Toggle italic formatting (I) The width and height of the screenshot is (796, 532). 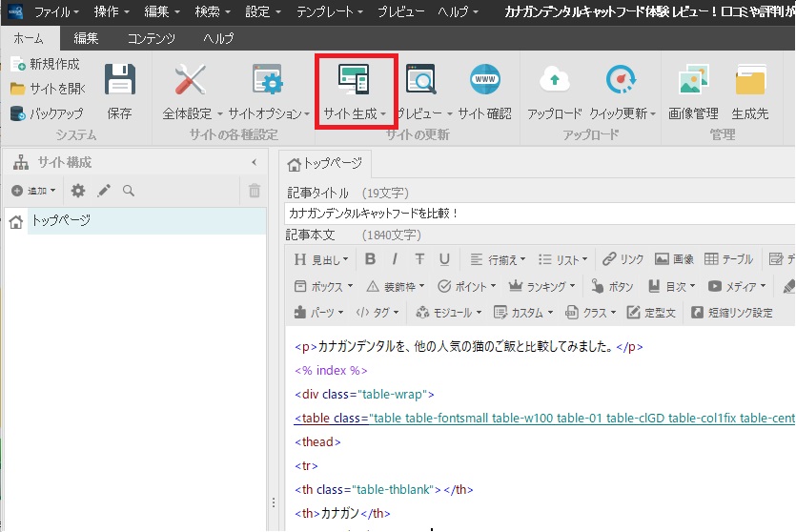tap(395, 259)
